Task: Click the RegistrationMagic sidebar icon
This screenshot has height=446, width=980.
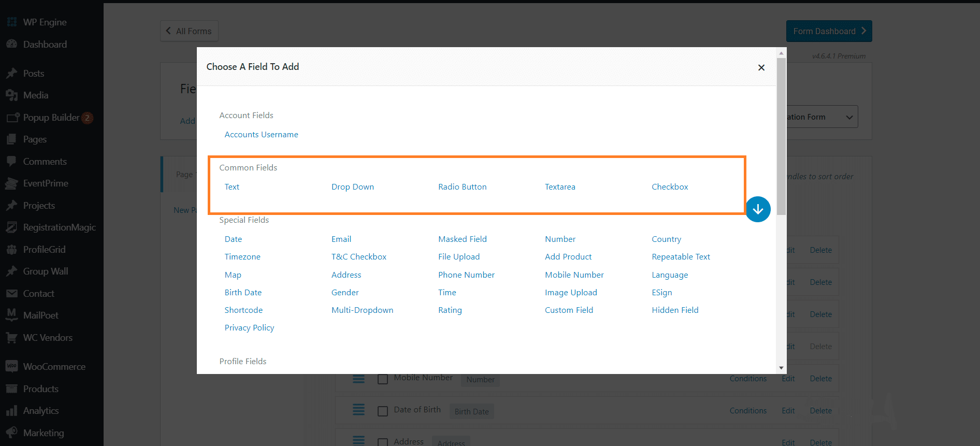Action: [11, 227]
